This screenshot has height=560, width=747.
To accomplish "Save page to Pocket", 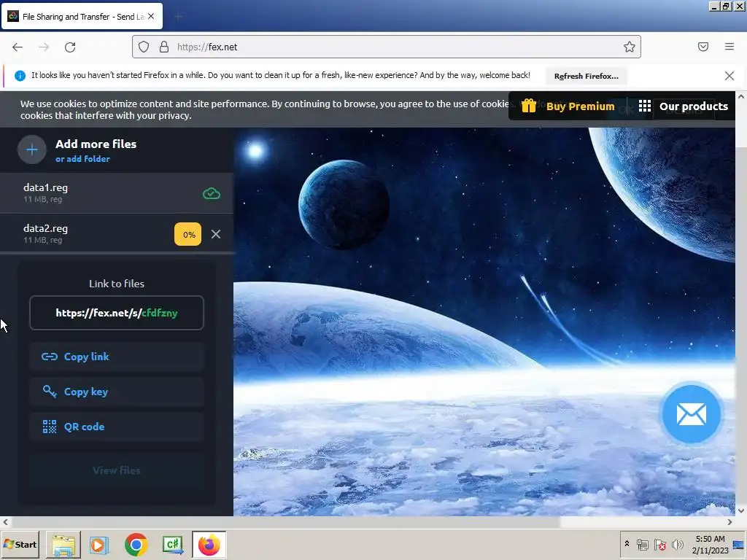I will coord(703,47).
